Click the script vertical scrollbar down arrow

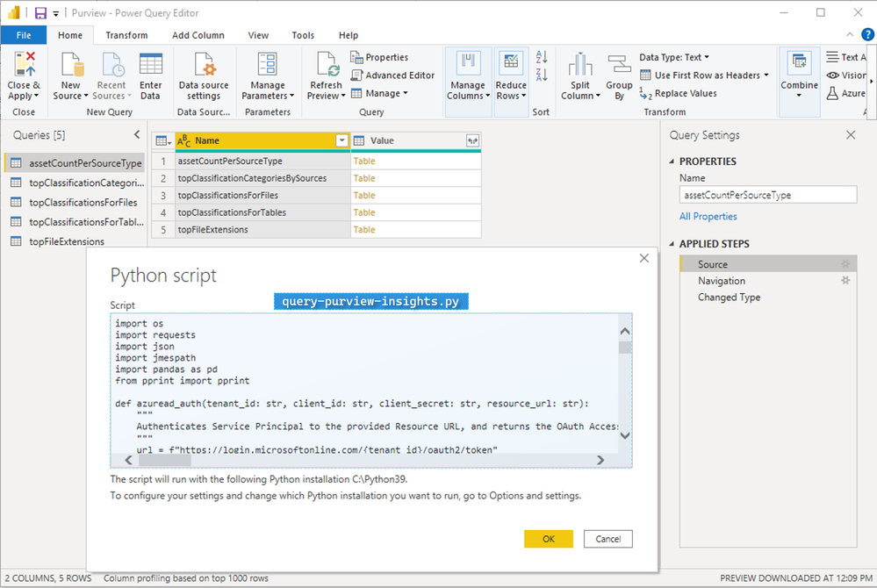pos(625,435)
